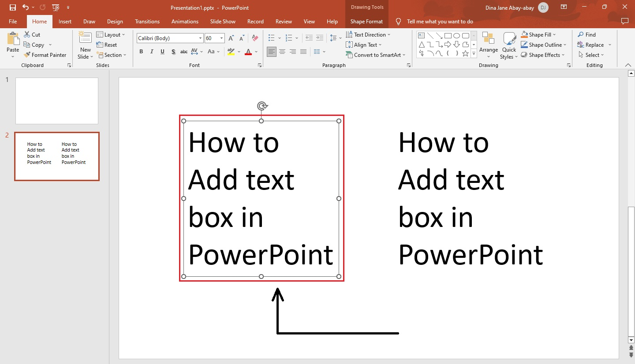Open the Shape Fill dropdown
635x364 pixels.
pos(538,34)
